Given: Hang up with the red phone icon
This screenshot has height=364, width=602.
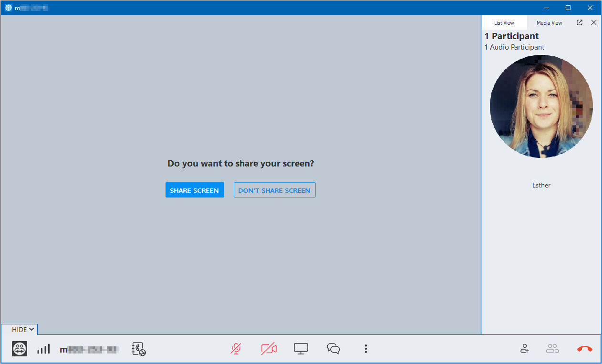Looking at the screenshot, I should point(585,349).
